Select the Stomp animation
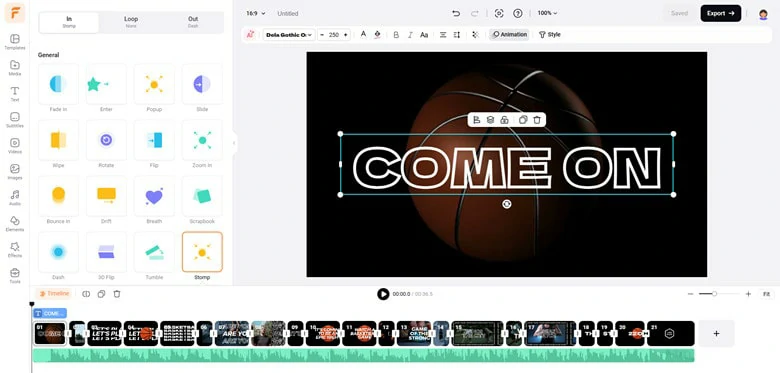The width and height of the screenshot is (780, 373). click(x=202, y=252)
